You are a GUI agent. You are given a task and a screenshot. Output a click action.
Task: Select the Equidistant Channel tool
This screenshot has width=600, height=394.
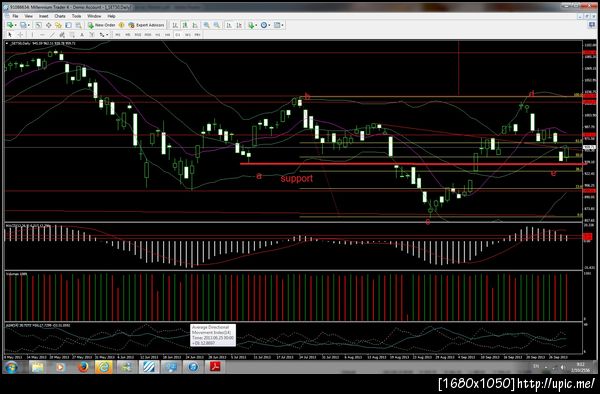(x=62, y=35)
